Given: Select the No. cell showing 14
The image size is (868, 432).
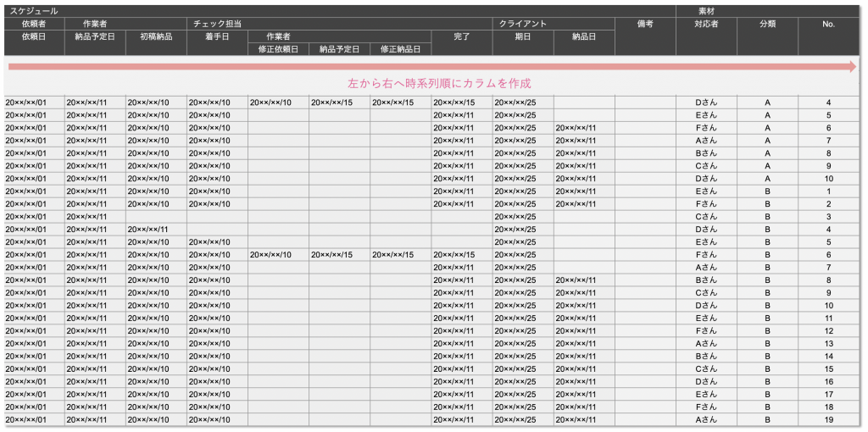Looking at the screenshot, I should click(x=829, y=357).
